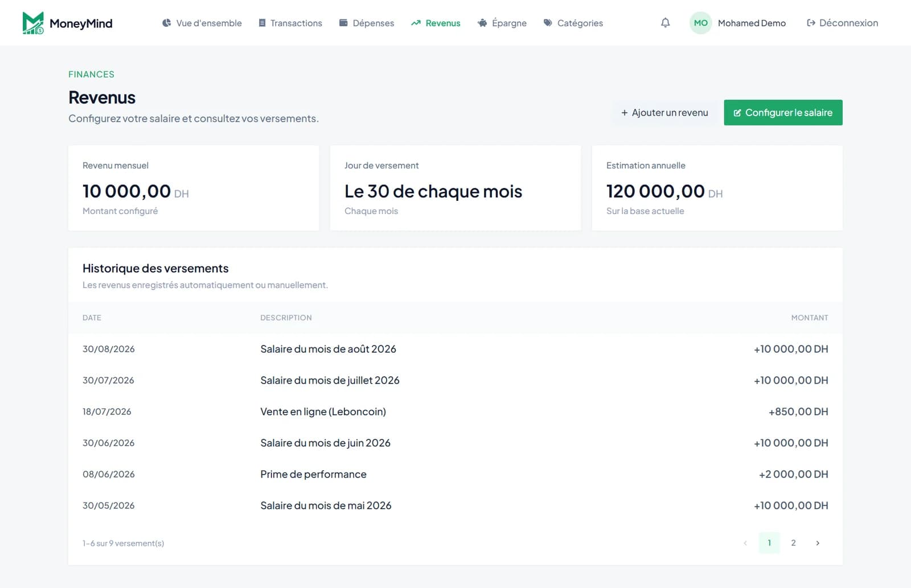Click the +2 000,00 DH amount
This screenshot has height=588, width=911.
pos(793,474)
